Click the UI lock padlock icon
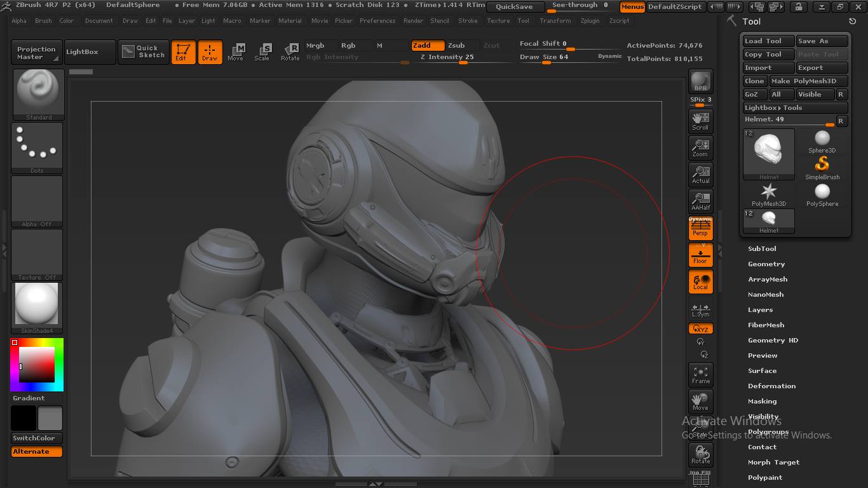The height and width of the screenshot is (488, 868). pyautogui.click(x=799, y=7)
